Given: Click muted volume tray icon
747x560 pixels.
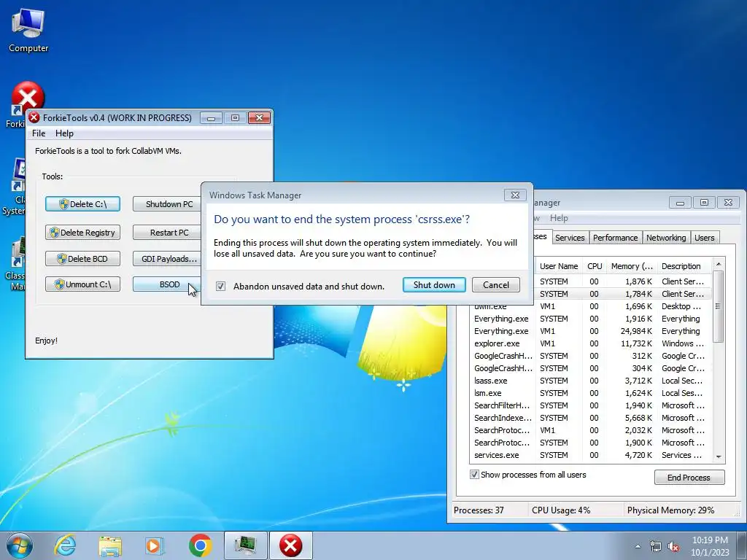Looking at the screenshot, I should click(673, 546).
